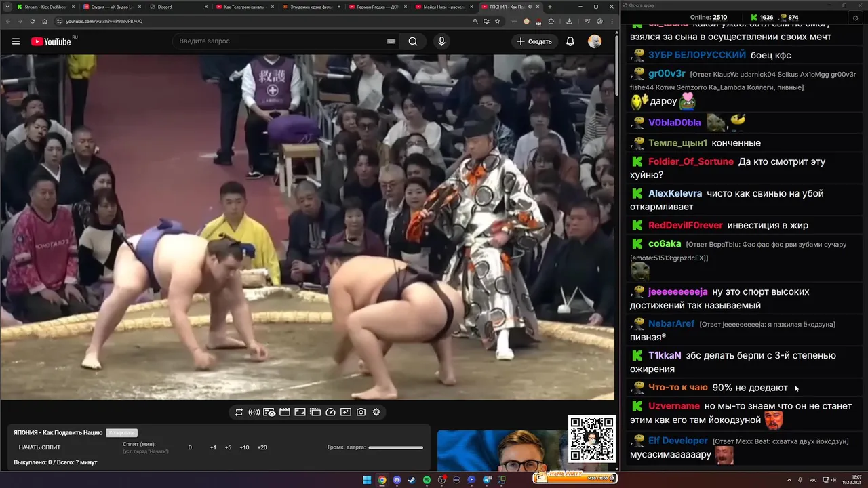Click the browser home button

click(x=45, y=21)
